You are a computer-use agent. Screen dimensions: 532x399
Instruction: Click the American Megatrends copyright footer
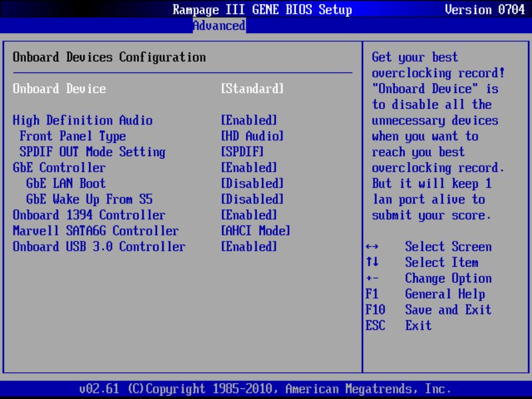(265, 389)
